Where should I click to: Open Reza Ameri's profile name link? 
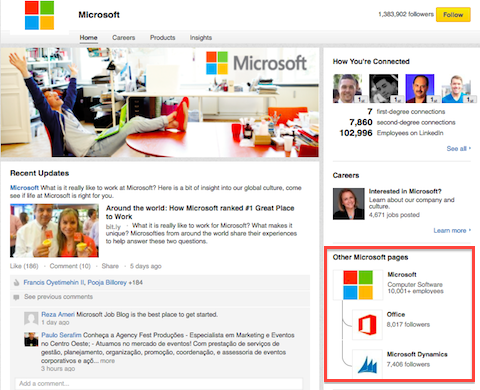[58, 314]
